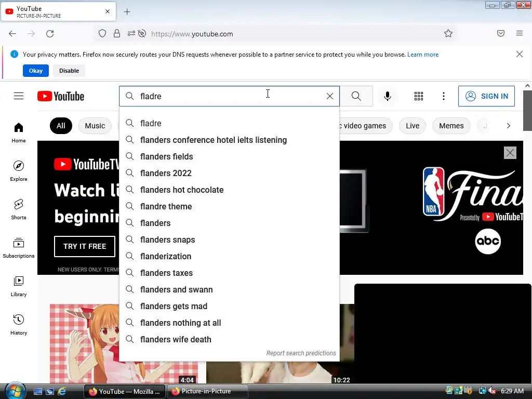This screenshot has width=532, height=399.
Task: Choose suggestion 'flanders snaps'
Action: click(229, 240)
